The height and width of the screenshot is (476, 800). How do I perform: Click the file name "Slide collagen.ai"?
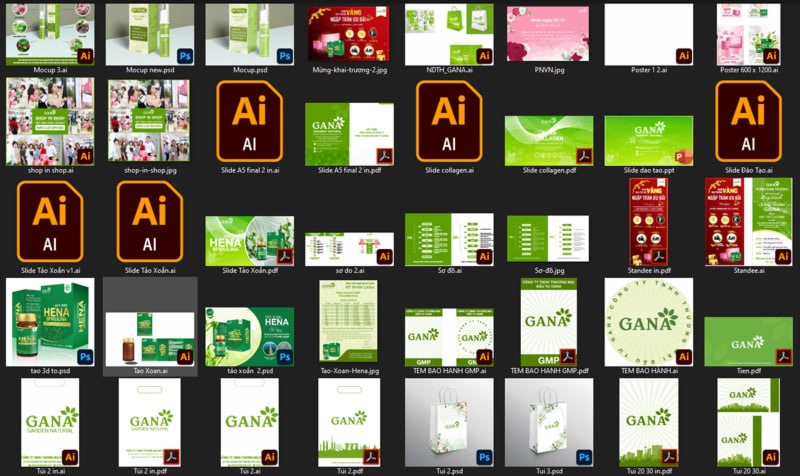[x=449, y=170]
